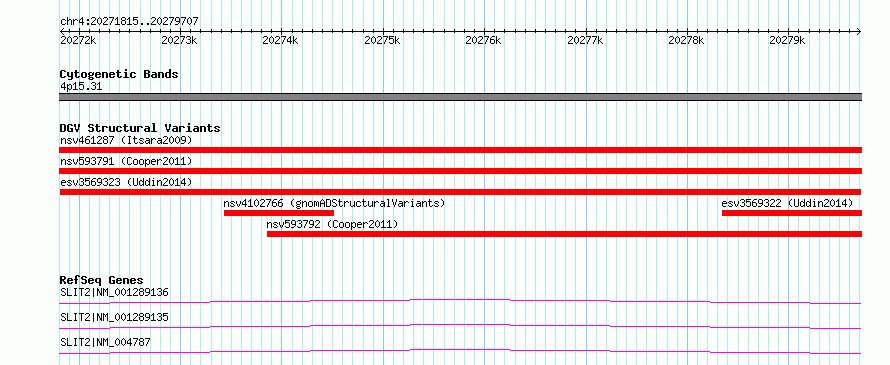
Task: Click the DGV Structural Variants track title
Action: pos(140,128)
